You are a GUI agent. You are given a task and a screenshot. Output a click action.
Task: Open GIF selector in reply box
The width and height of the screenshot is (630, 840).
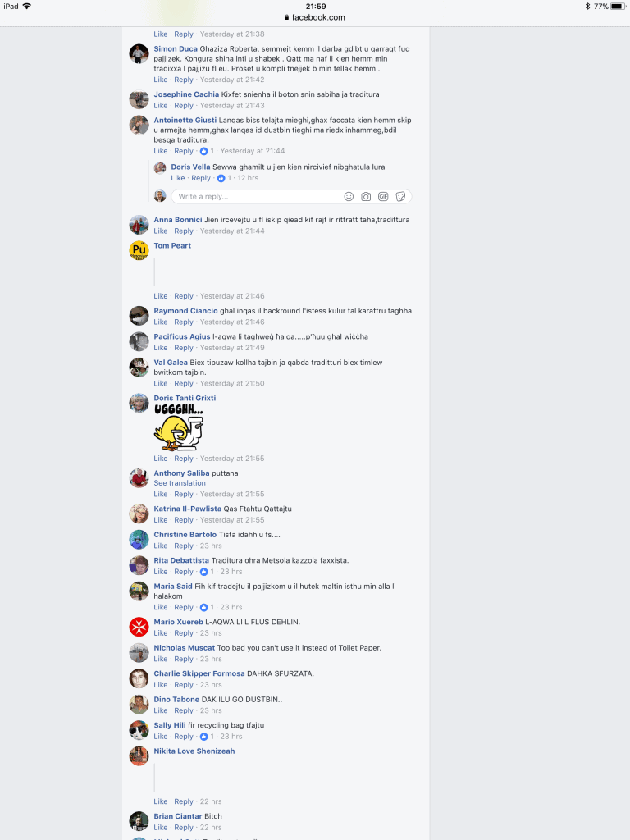(383, 197)
